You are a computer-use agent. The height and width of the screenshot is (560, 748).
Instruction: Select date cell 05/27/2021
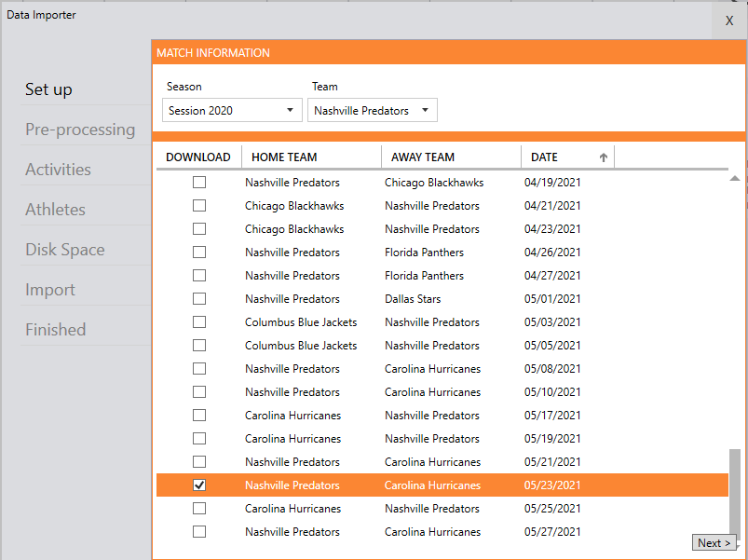(552, 531)
